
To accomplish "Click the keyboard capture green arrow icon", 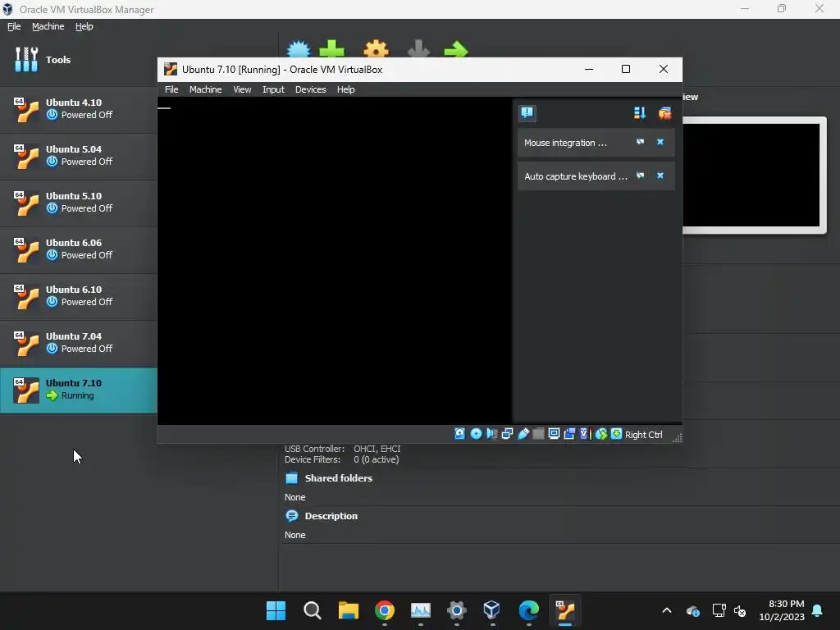I will pyautogui.click(x=617, y=434).
